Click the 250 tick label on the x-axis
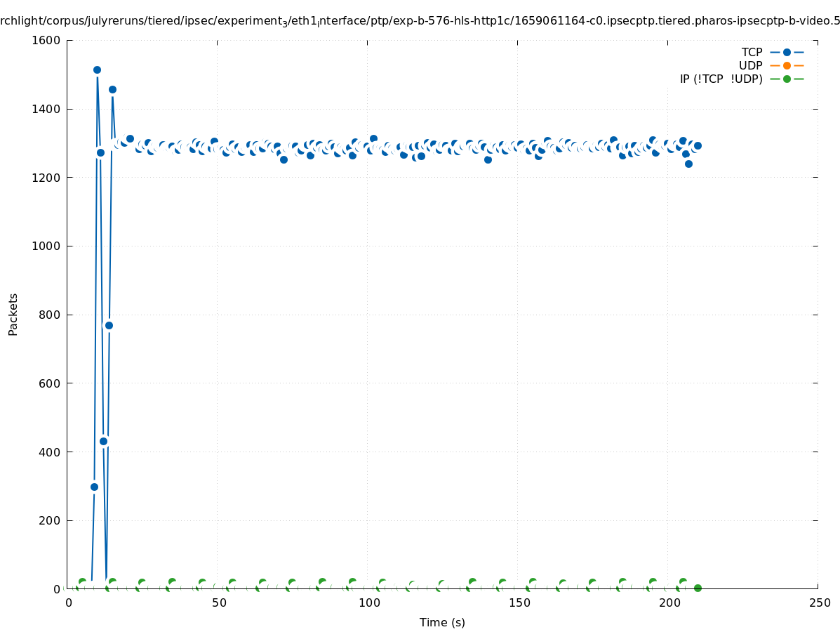Viewport: 840px width, 632px height. tap(819, 603)
